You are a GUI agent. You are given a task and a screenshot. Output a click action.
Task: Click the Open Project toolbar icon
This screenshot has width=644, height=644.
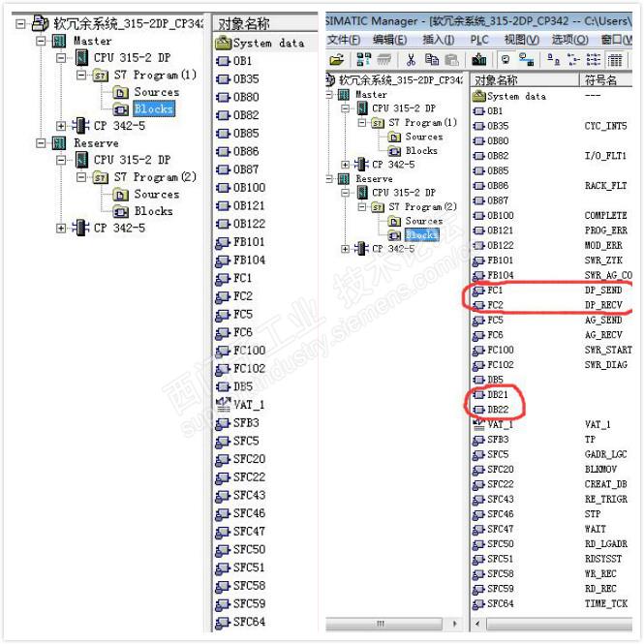(x=337, y=60)
